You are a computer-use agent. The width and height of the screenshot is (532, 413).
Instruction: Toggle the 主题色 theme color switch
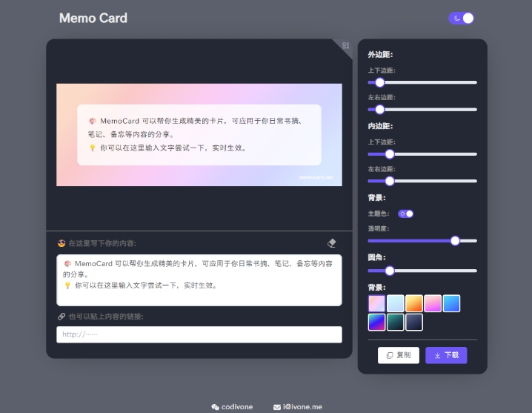pos(405,214)
